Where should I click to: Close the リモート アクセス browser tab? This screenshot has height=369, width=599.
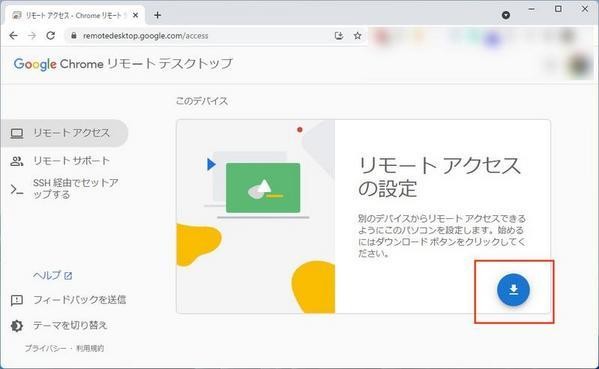pos(135,15)
